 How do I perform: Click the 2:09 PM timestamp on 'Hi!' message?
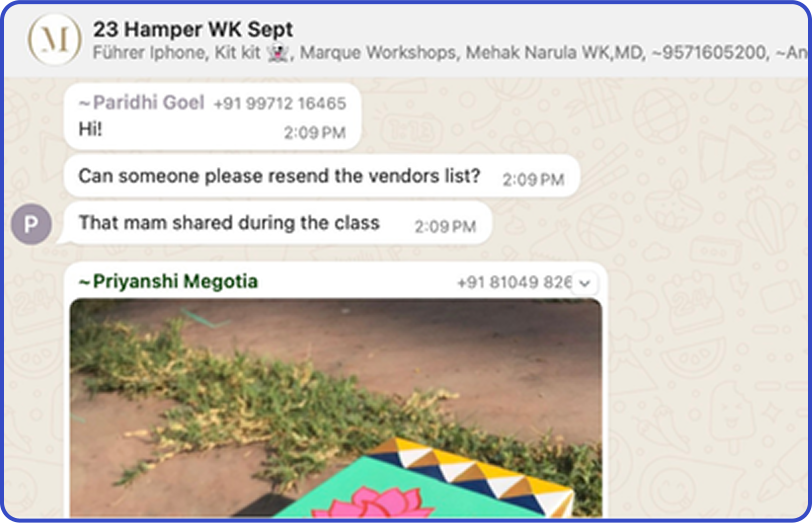pyautogui.click(x=315, y=133)
